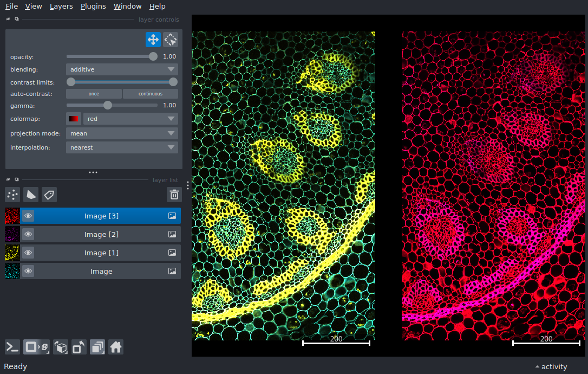Delete the selected layer with trash icon

pyautogui.click(x=174, y=195)
